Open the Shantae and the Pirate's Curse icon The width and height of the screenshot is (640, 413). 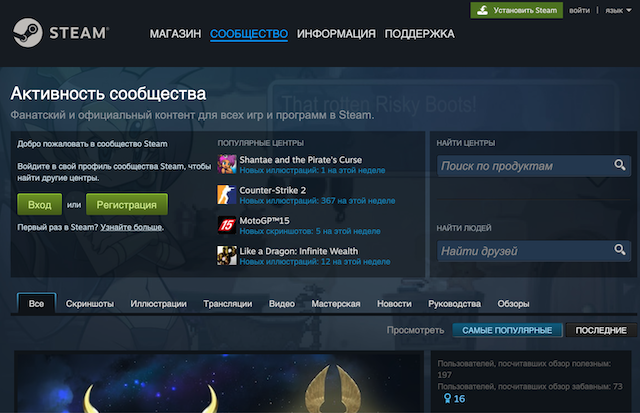click(227, 164)
